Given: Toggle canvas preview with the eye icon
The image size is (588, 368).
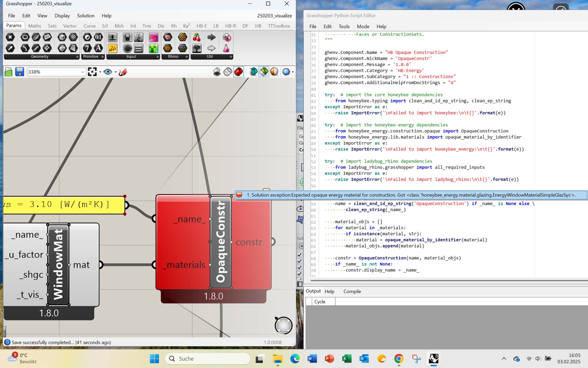Looking at the screenshot, I should [x=108, y=71].
